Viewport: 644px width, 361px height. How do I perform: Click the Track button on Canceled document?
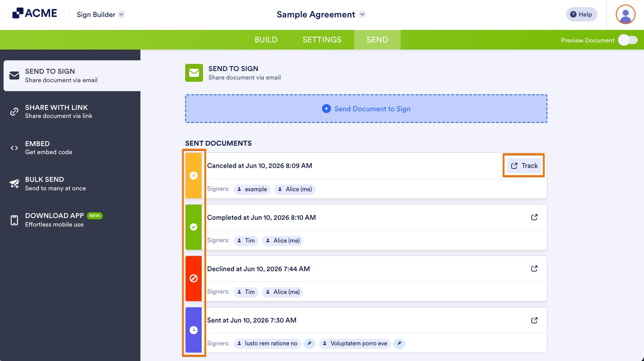click(524, 166)
